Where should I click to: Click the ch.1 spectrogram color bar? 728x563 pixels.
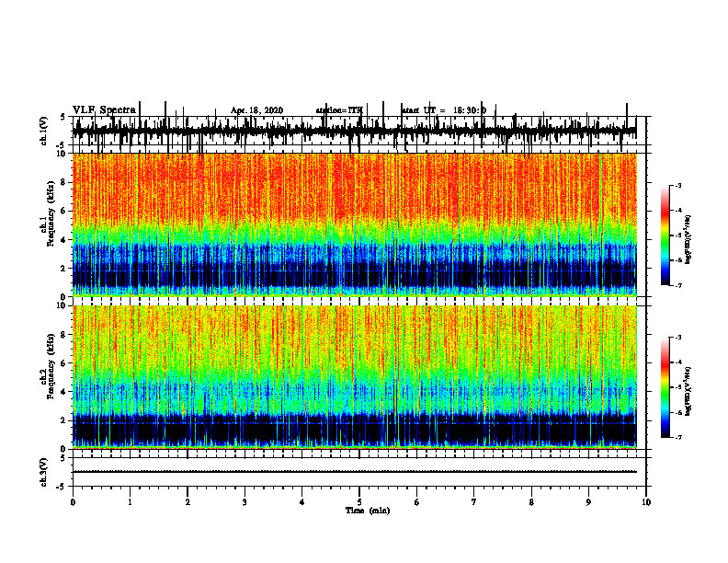pyautogui.click(x=665, y=236)
